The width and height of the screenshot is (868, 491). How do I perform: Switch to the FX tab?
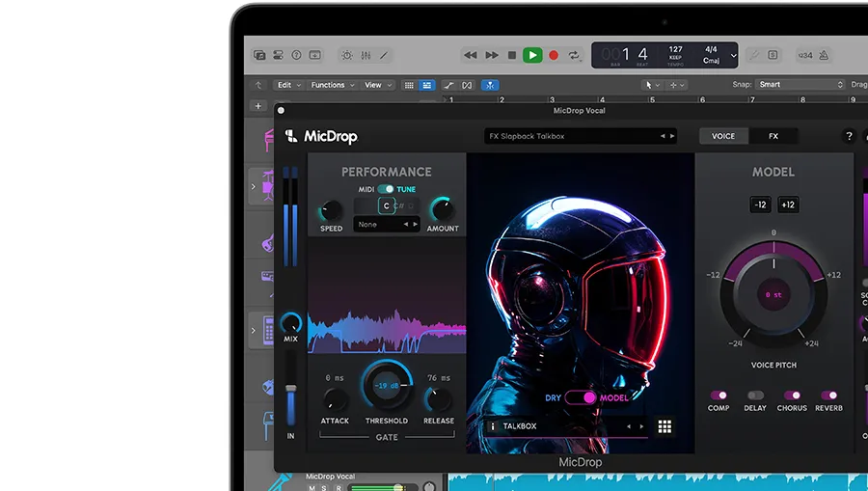(x=773, y=136)
